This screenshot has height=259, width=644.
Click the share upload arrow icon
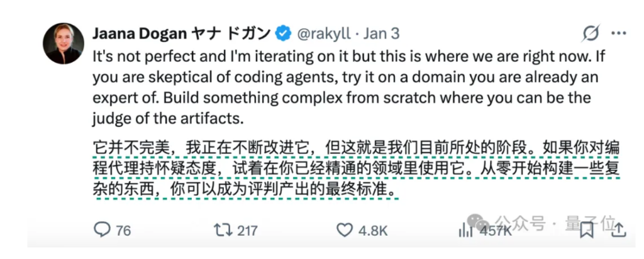click(618, 229)
